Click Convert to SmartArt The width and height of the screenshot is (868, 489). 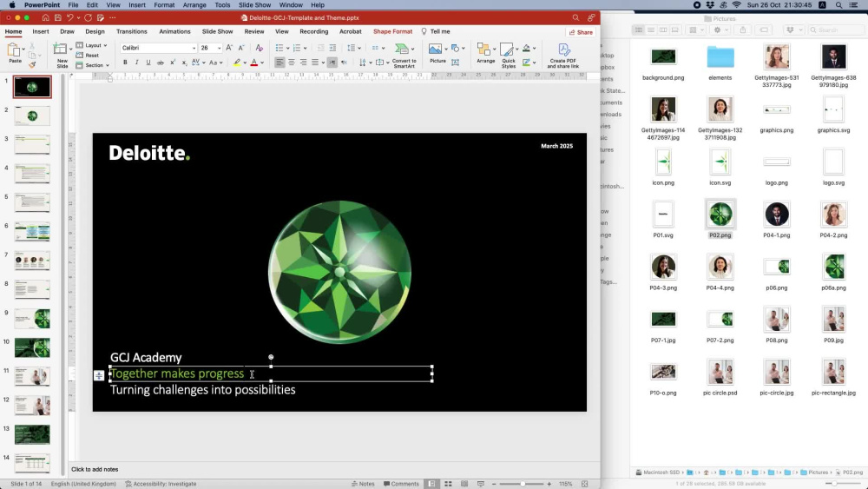404,56
